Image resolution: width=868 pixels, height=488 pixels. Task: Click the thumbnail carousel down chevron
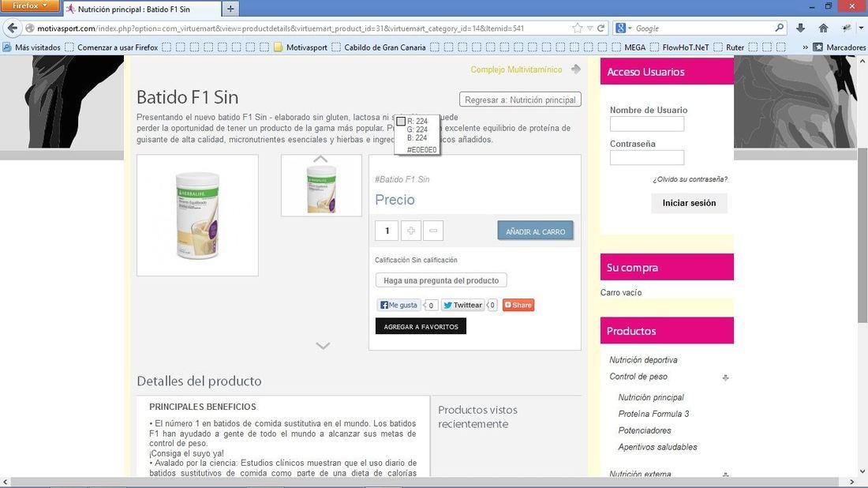pyautogui.click(x=323, y=346)
